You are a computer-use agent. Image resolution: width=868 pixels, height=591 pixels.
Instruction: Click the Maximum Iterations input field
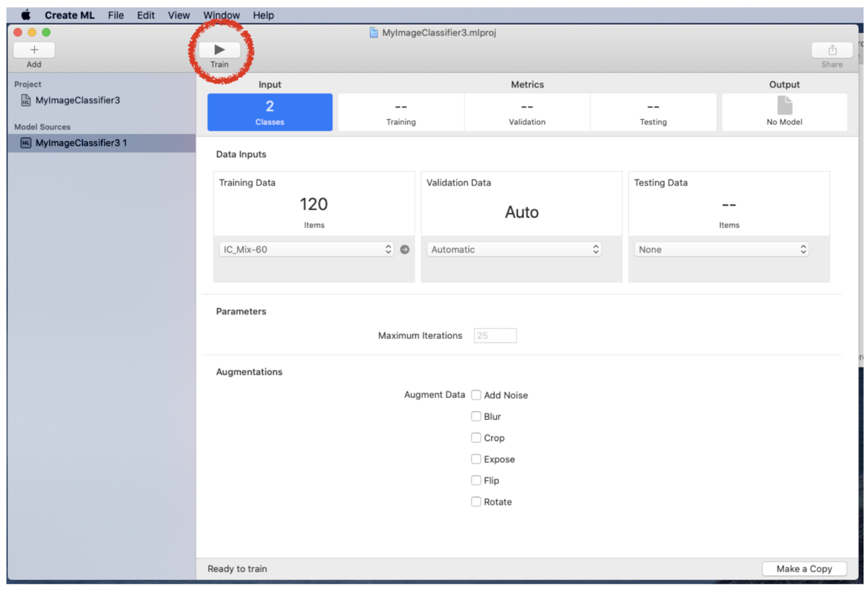coord(495,336)
